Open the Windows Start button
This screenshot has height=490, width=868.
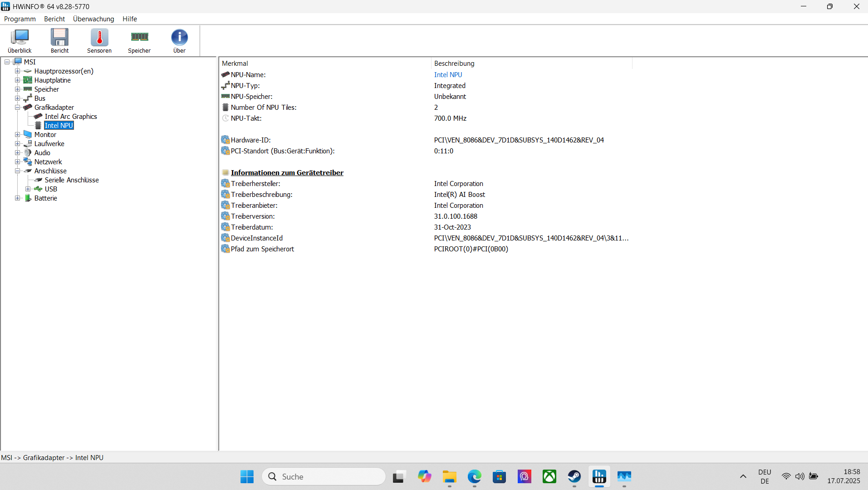247,476
